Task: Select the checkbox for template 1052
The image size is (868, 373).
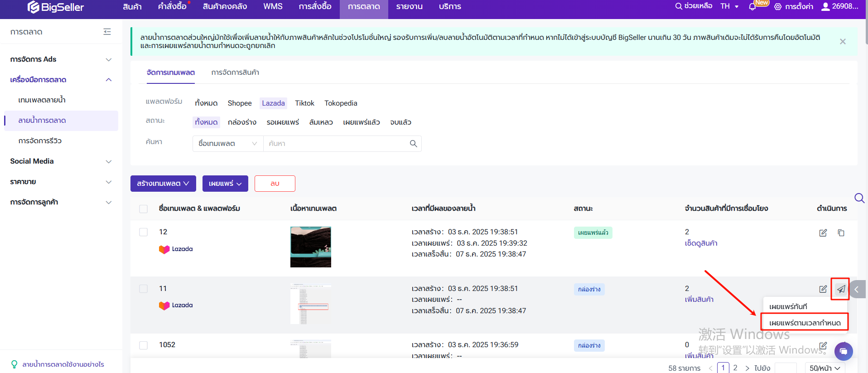Action: coord(144,345)
